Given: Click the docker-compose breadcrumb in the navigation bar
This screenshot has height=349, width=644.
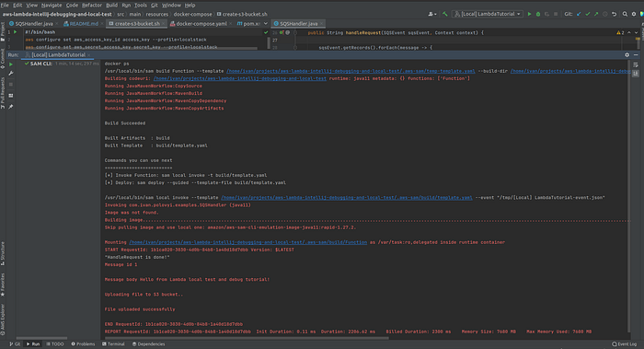Looking at the screenshot, I should pos(192,14).
